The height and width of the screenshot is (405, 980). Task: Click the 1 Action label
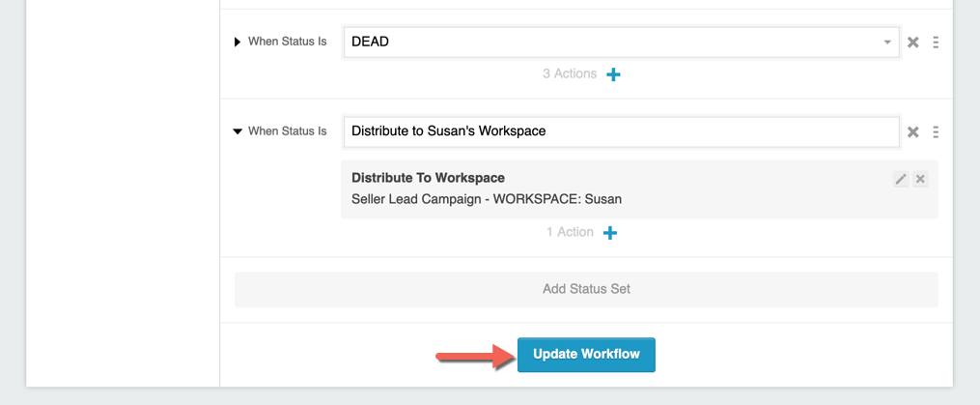click(570, 232)
